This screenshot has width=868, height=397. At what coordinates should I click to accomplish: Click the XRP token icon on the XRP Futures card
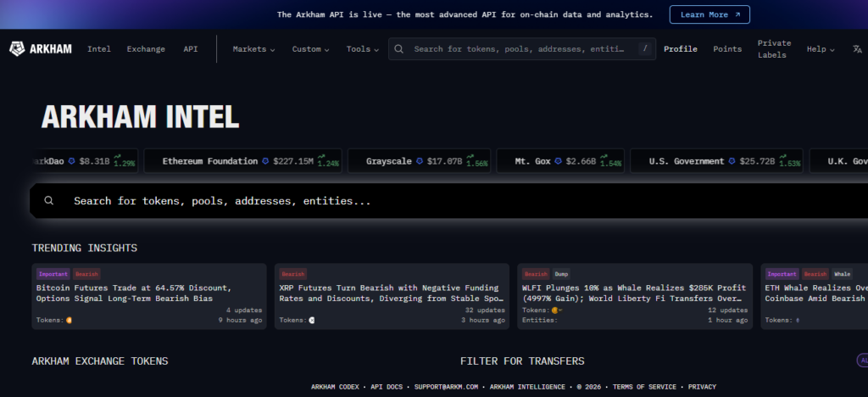tap(312, 320)
